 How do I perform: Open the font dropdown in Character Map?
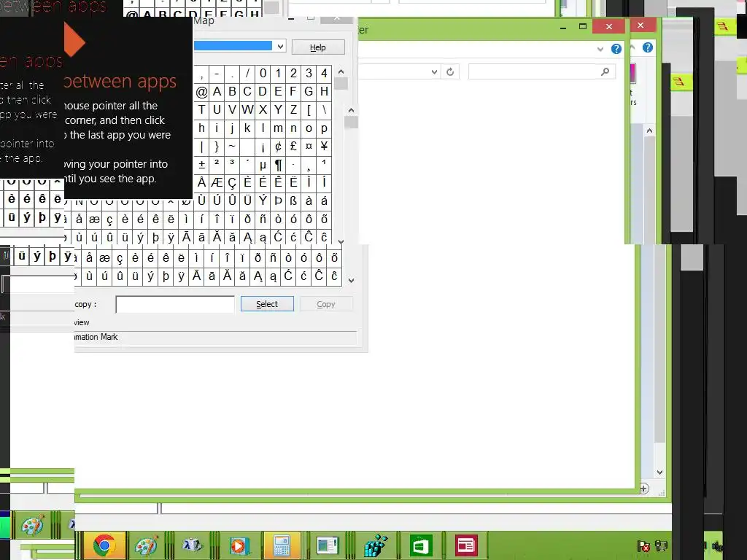pyautogui.click(x=281, y=46)
